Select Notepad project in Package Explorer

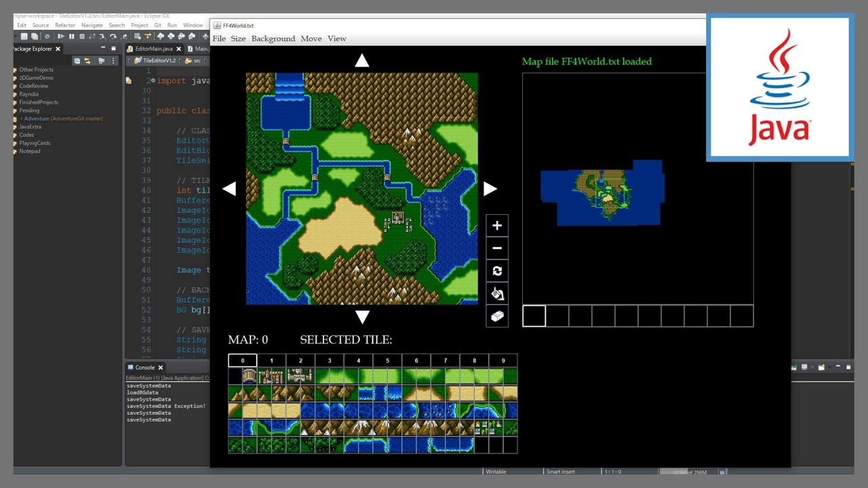coord(30,151)
